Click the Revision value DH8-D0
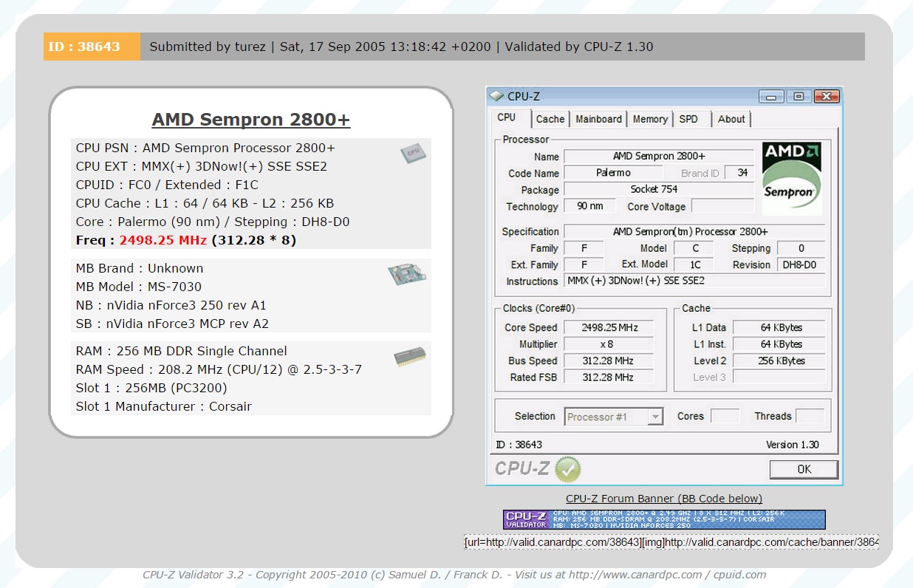Image resolution: width=913 pixels, height=588 pixels. pyautogui.click(x=801, y=264)
